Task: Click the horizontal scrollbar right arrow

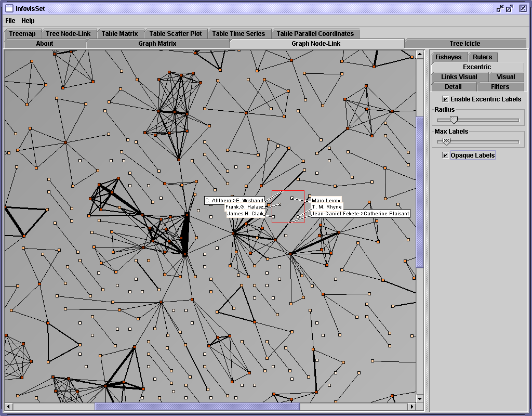Action: pyautogui.click(x=411, y=407)
